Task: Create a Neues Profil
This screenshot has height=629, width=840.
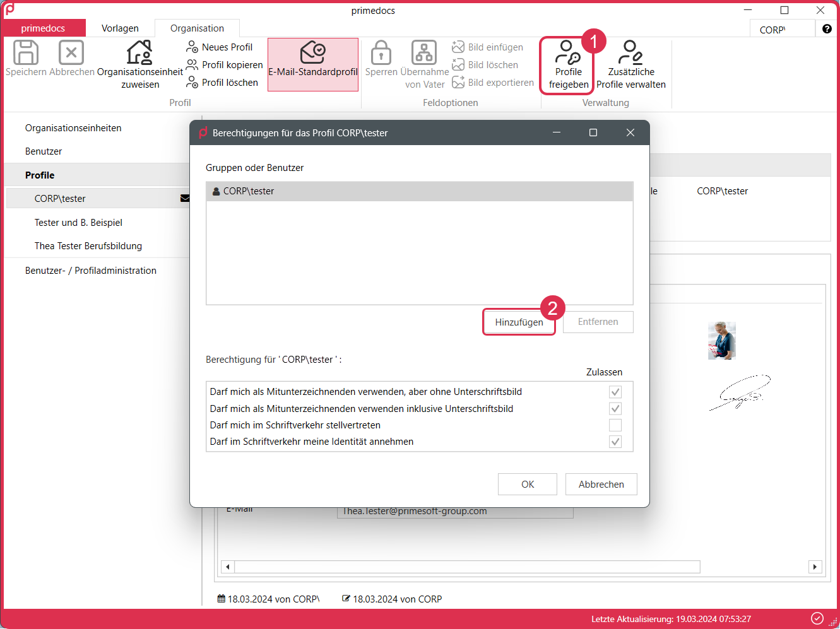Action: (220, 47)
